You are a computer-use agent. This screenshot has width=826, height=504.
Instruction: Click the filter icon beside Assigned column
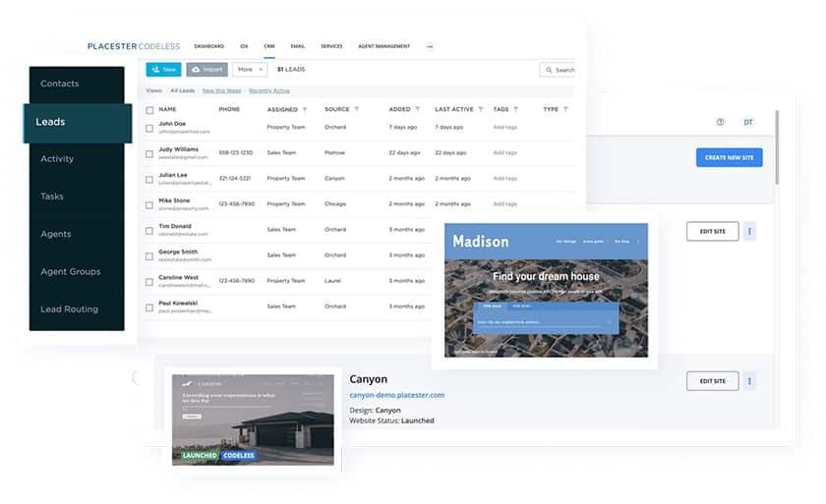[305, 109]
